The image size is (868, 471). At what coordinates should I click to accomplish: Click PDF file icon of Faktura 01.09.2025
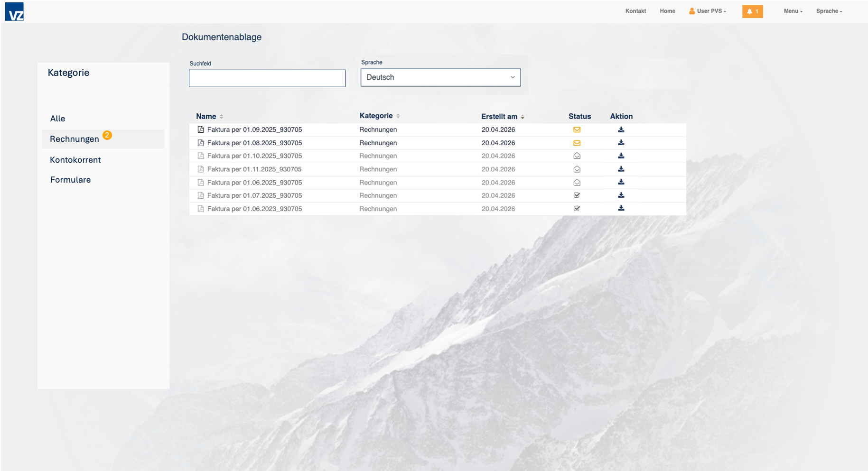coord(201,129)
